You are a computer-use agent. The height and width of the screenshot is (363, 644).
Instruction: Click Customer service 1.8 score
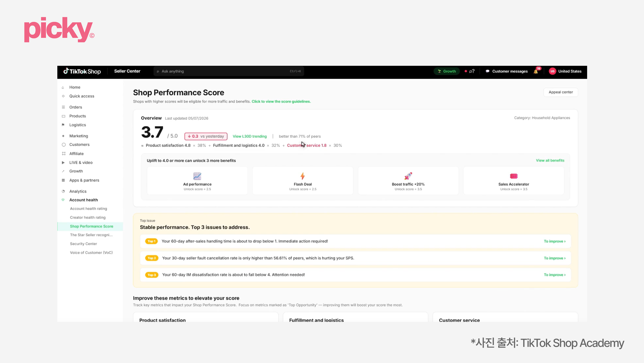click(x=307, y=145)
